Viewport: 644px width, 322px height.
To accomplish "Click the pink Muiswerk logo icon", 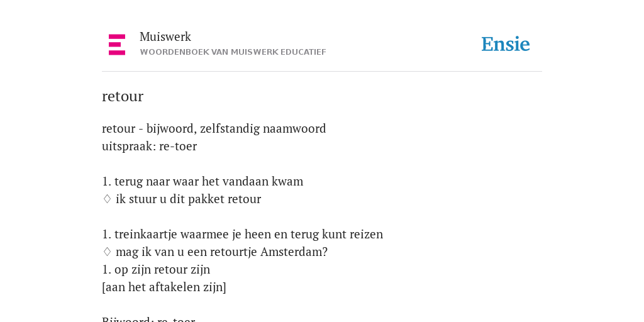I will (x=117, y=45).
